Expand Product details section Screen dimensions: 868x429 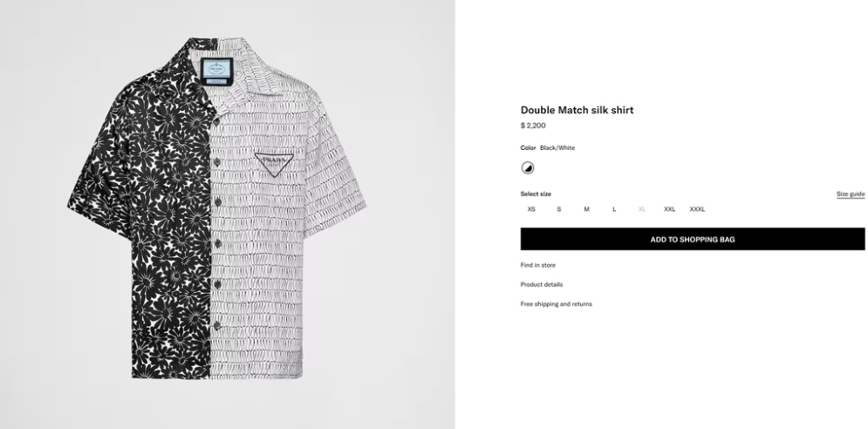coord(542,284)
